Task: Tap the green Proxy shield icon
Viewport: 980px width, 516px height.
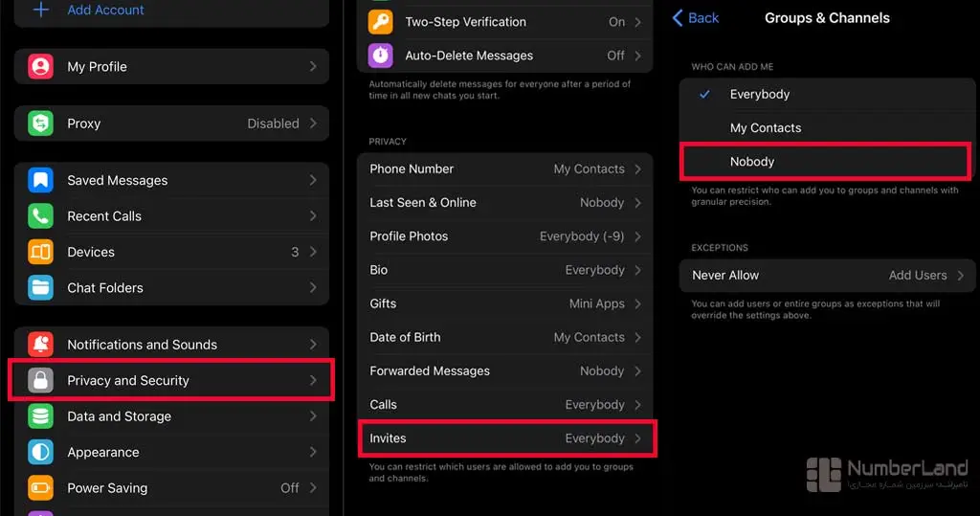Action: [40, 123]
